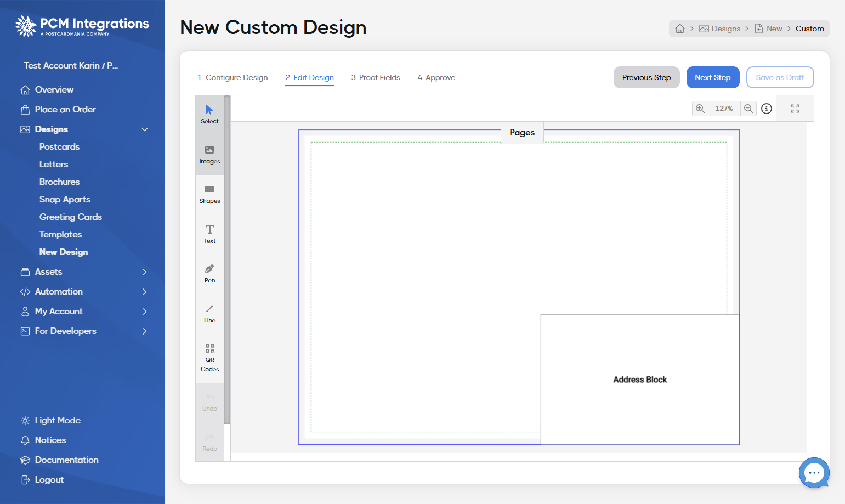845x504 pixels.
Task: Select the Pen tool
Action: point(209,274)
